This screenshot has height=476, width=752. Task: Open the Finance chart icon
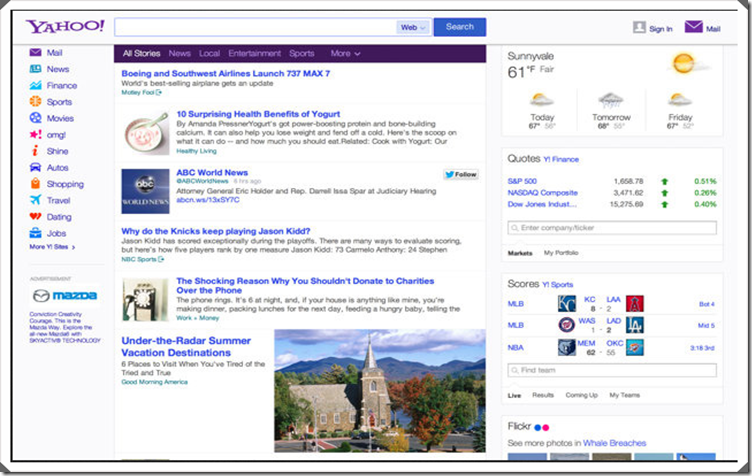coord(35,85)
